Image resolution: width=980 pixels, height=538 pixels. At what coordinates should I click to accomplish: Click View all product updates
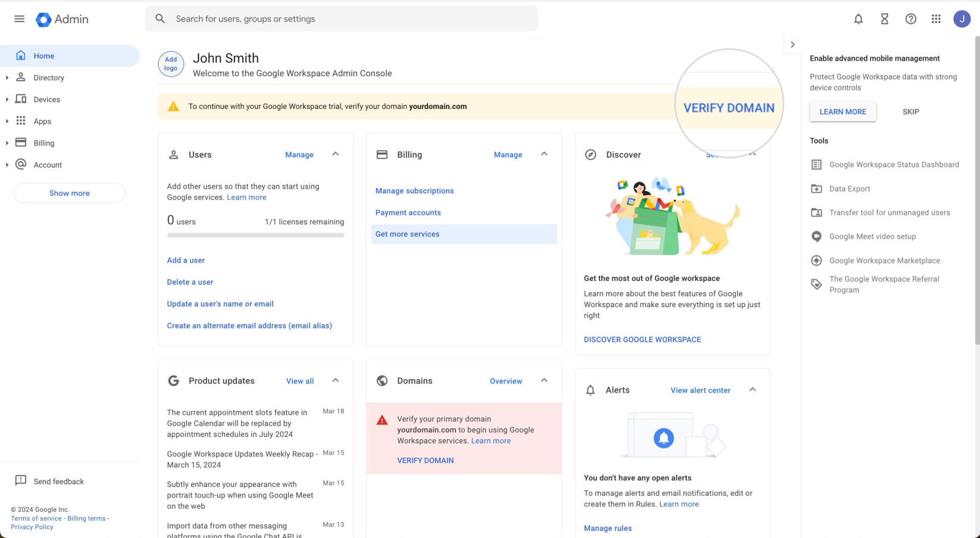[x=299, y=381]
